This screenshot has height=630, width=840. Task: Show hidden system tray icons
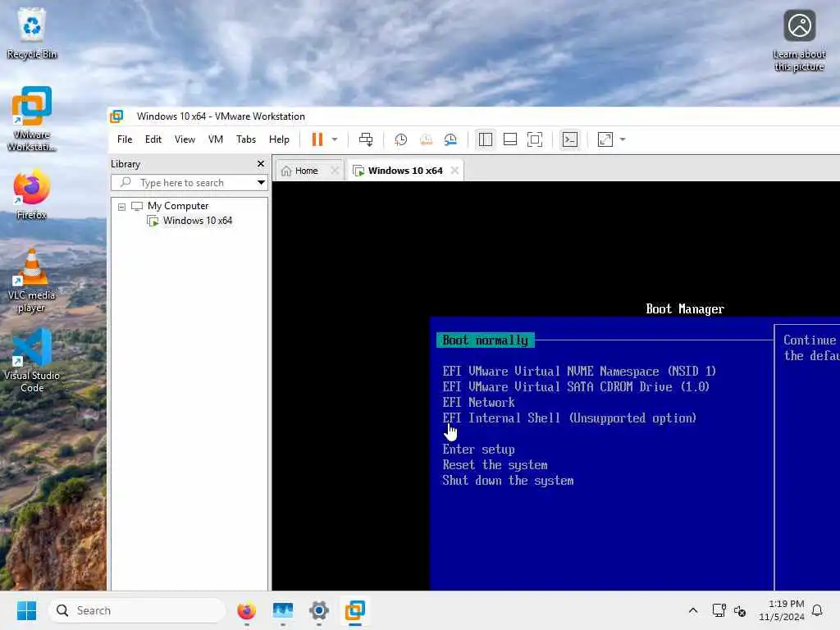[692, 610]
